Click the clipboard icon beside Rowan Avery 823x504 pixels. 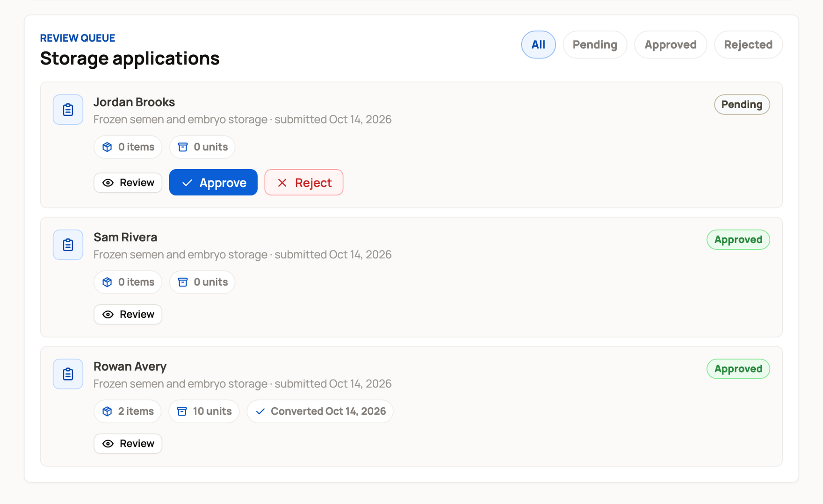pyautogui.click(x=68, y=374)
